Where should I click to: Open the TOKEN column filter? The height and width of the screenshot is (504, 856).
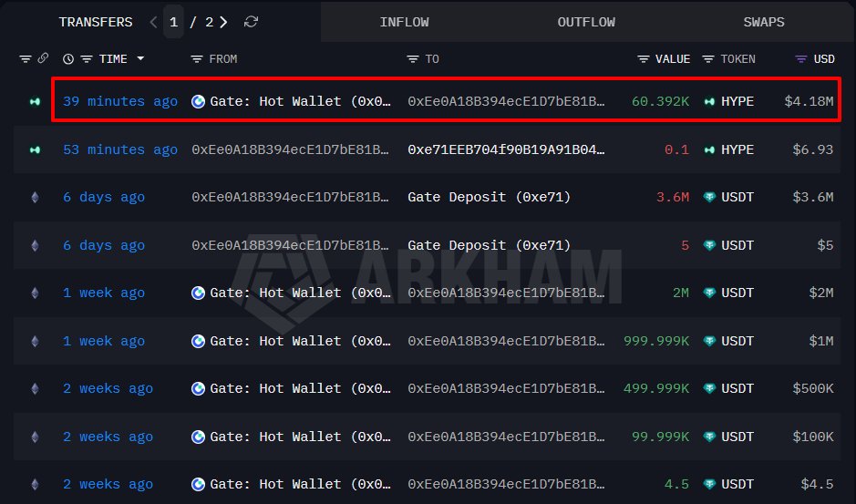tap(708, 59)
